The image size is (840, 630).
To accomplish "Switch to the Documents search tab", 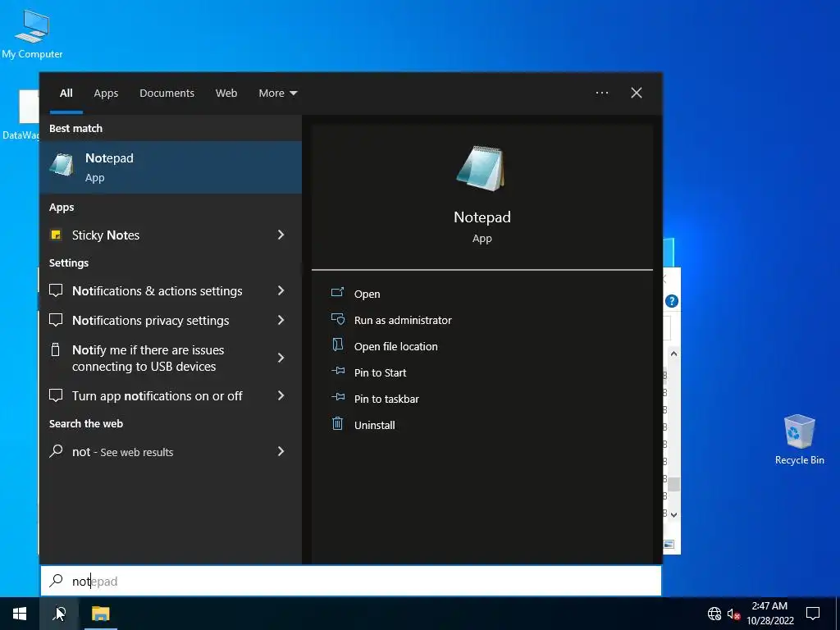I will coord(167,94).
